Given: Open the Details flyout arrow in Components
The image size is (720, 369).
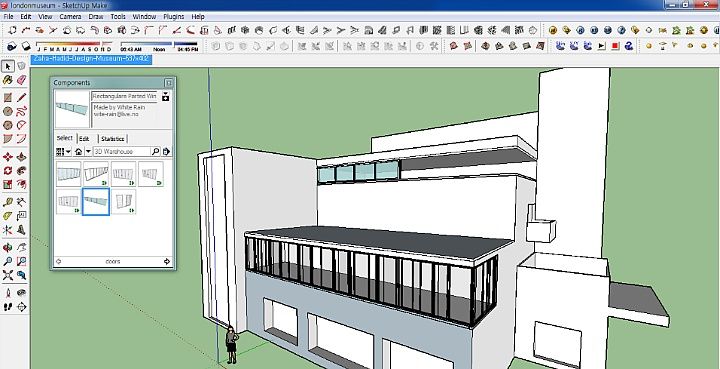Looking at the screenshot, I should 166,151.
